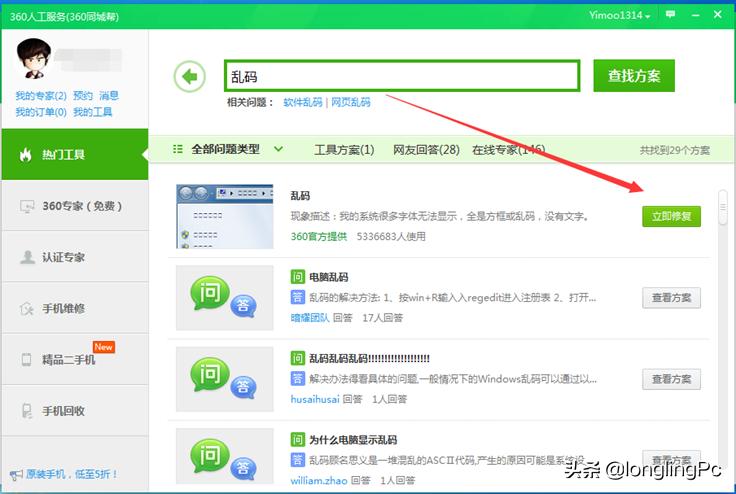Image resolution: width=736 pixels, height=494 pixels.
Task: Open the 乱码 tool screenshot thumbnail
Action: click(x=225, y=216)
